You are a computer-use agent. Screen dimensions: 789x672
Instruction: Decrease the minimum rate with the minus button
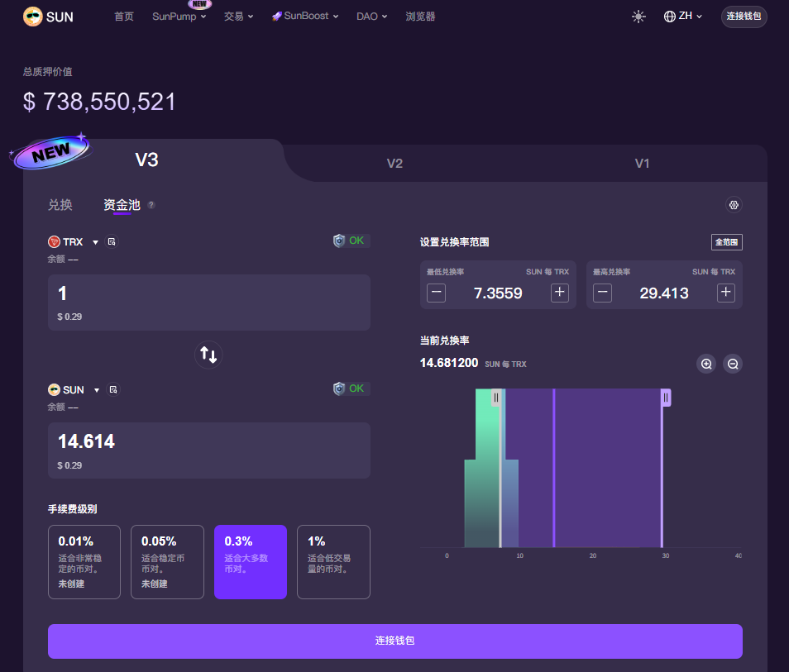pos(436,293)
